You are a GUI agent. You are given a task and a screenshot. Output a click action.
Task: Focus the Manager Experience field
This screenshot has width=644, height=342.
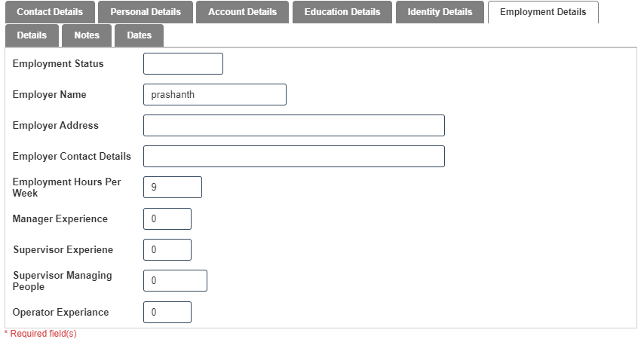tap(167, 219)
